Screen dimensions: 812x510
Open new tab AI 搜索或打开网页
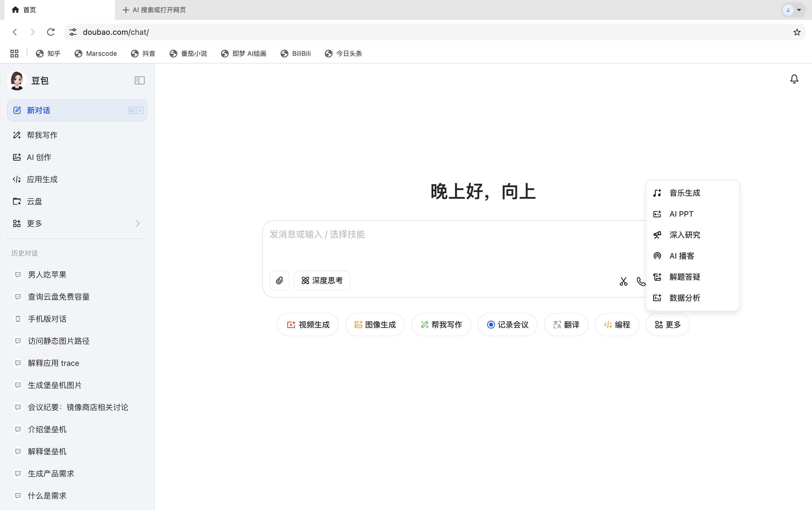(x=154, y=10)
